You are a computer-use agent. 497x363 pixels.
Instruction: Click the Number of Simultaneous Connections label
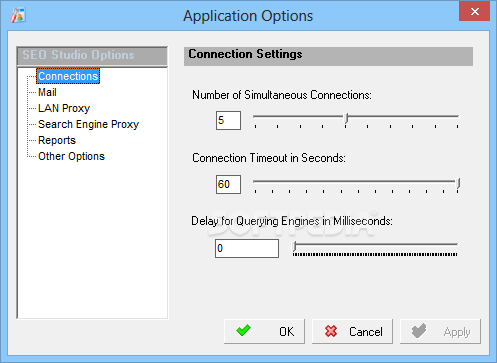(x=282, y=95)
